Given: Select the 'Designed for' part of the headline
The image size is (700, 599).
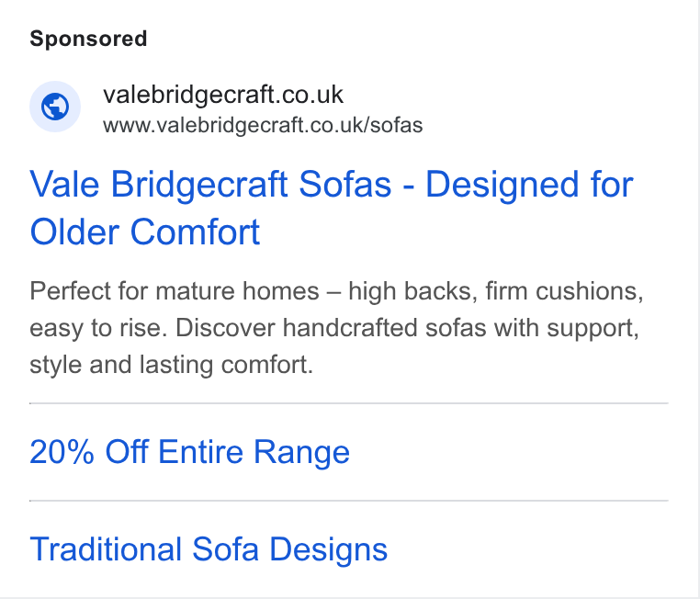Looking at the screenshot, I should pyautogui.click(x=529, y=185).
